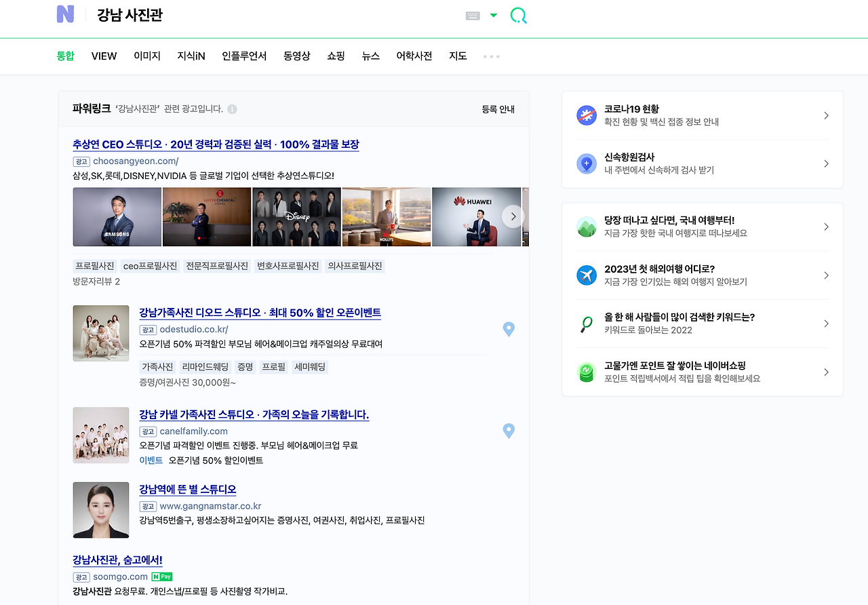Open the 등록 안내 link

click(x=498, y=109)
